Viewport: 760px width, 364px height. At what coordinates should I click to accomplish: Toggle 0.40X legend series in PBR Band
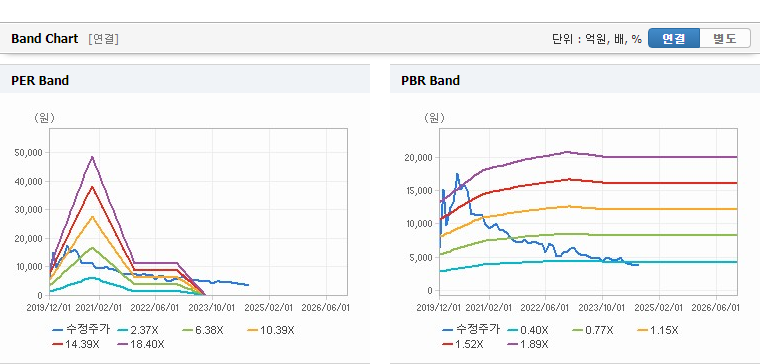(528, 330)
